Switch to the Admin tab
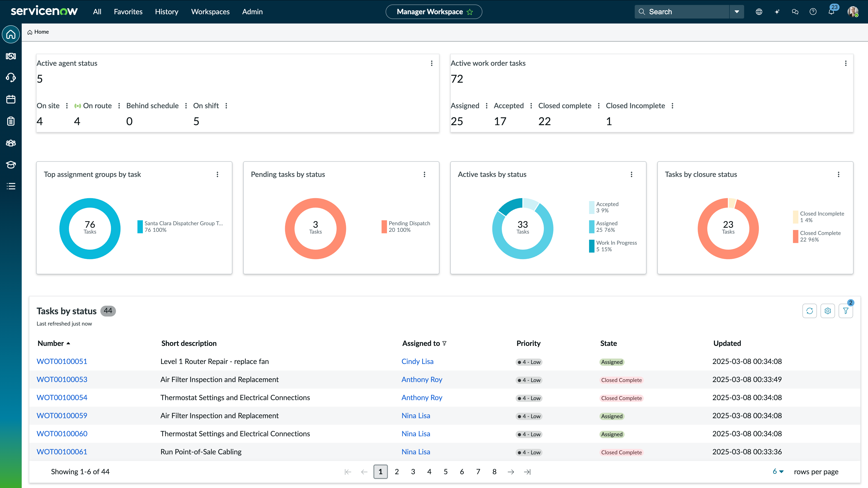The width and height of the screenshot is (868, 488). pos(252,12)
